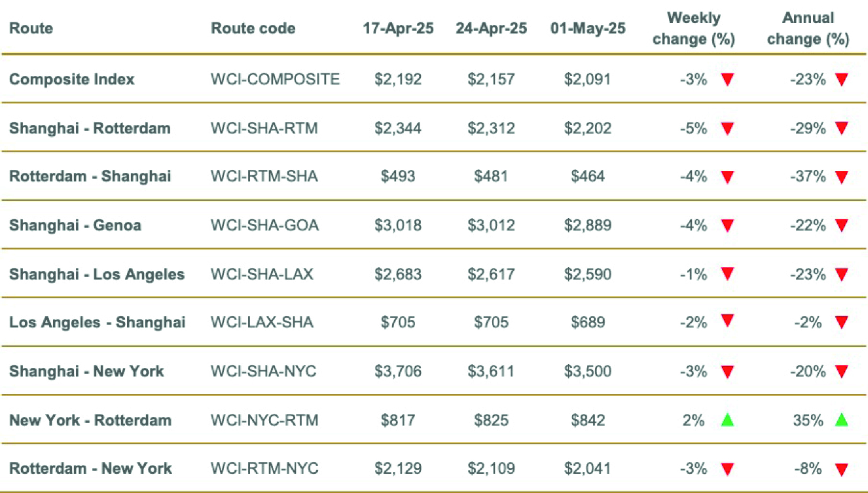Viewport: 868px width, 493px height.
Task: Click red arrow beside Rotterdam - Shanghai -37%
Action: pyautogui.click(x=841, y=177)
